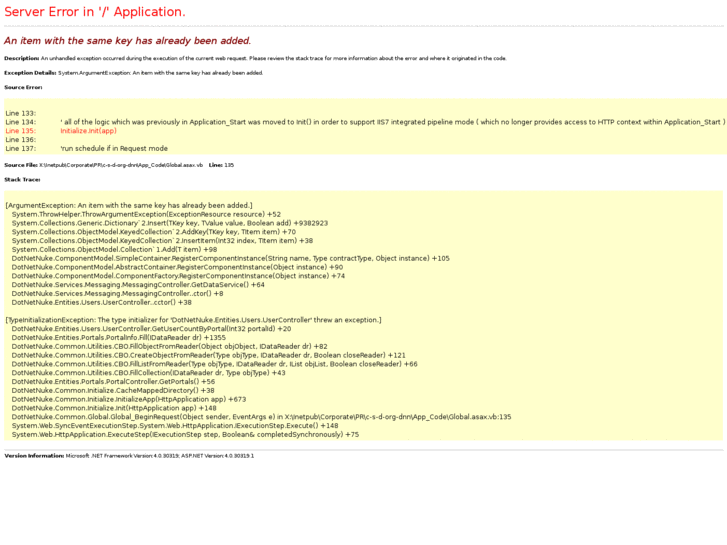Click the 'UserController.GetUserCountByPortal' +20 stack line
Viewport: 727px width, 545px height.
tap(152, 329)
